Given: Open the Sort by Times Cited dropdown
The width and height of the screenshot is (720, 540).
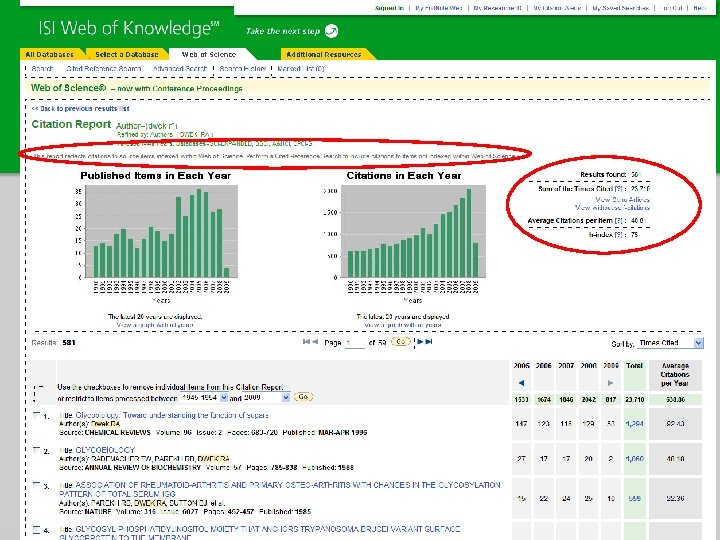Looking at the screenshot, I should (x=670, y=343).
